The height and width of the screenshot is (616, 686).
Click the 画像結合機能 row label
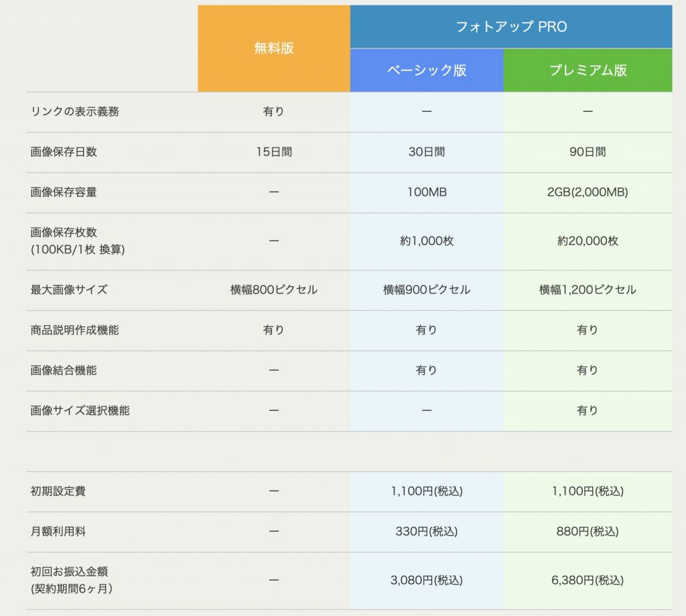[x=64, y=371]
